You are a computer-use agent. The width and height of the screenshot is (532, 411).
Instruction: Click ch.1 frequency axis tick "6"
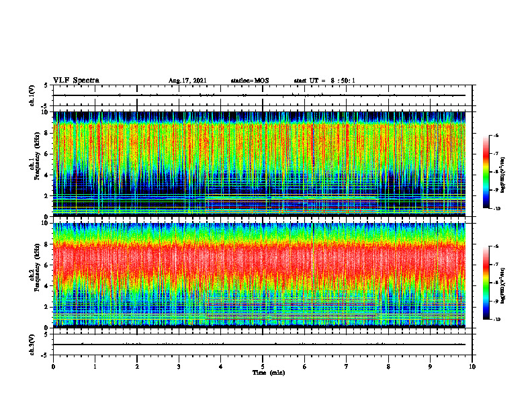coord(47,154)
